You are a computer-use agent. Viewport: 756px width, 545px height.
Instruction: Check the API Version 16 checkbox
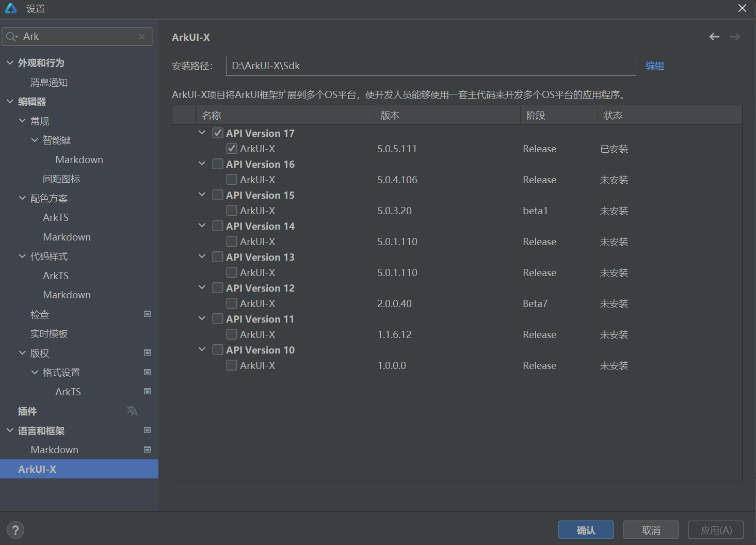click(x=218, y=164)
